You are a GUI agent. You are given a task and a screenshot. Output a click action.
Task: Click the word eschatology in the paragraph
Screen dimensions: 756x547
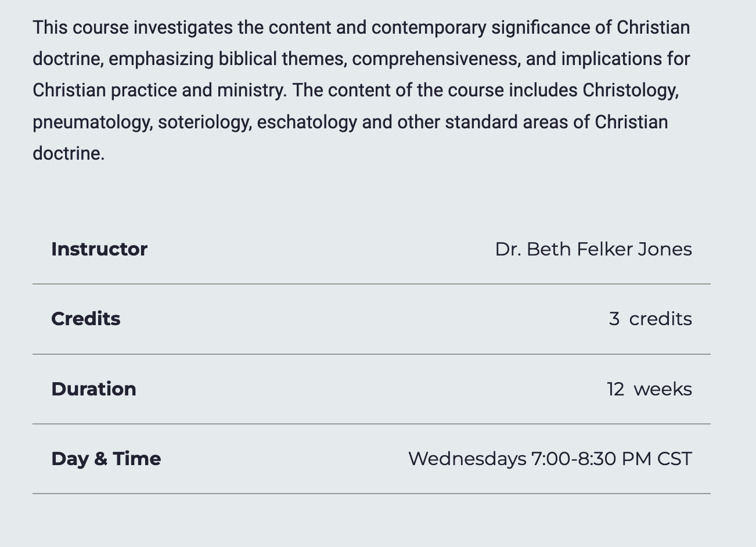307,123
